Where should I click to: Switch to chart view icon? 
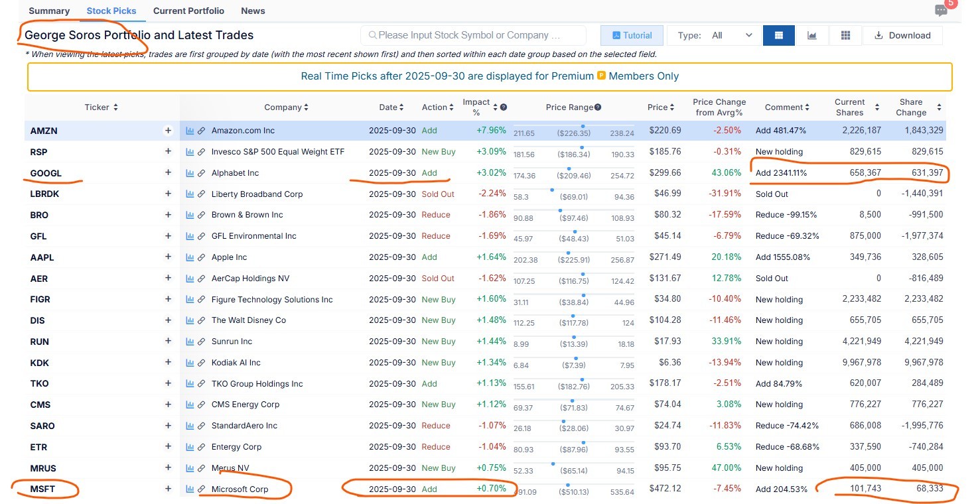[x=811, y=35]
